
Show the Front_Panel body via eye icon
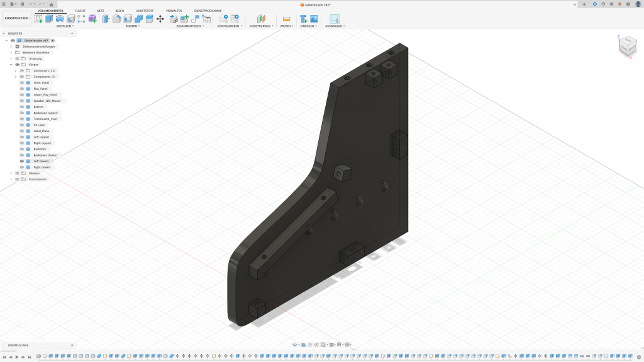pos(22,83)
